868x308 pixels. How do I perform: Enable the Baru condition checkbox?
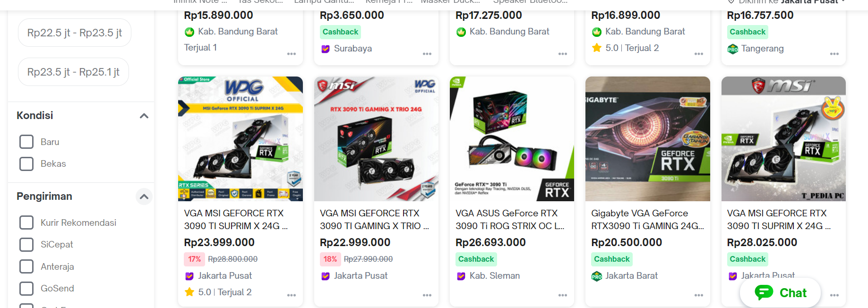tap(26, 142)
